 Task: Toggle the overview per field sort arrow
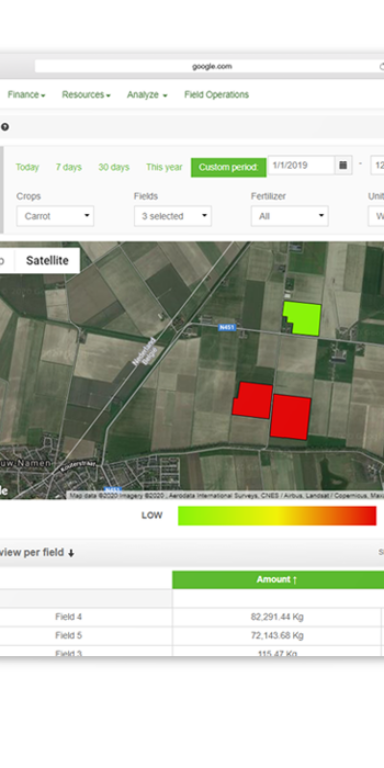click(71, 553)
